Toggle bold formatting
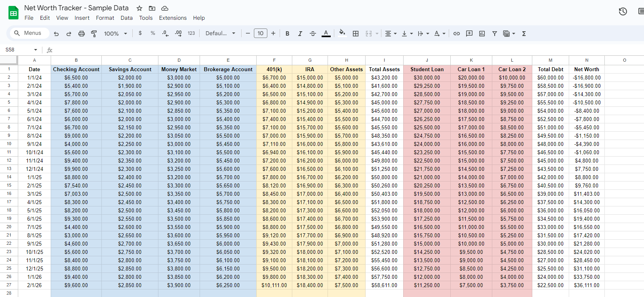644x297 pixels. point(288,34)
